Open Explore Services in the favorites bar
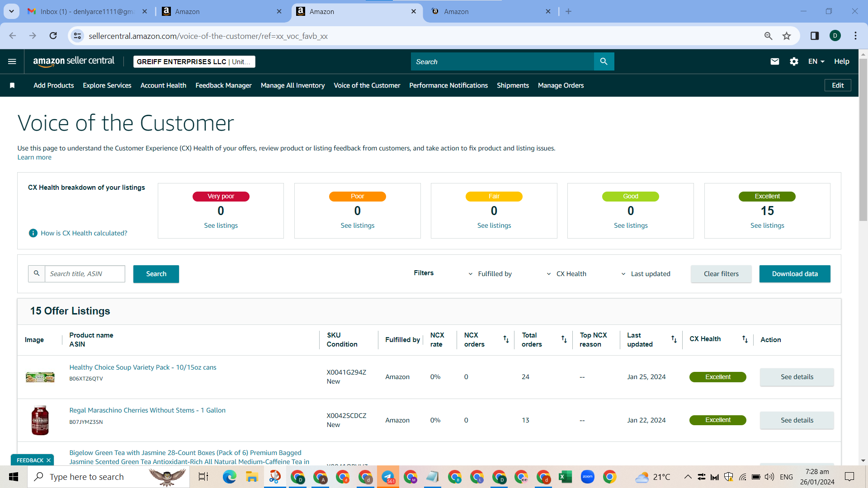The width and height of the screenshot is (868, 488). click(107, 85)
